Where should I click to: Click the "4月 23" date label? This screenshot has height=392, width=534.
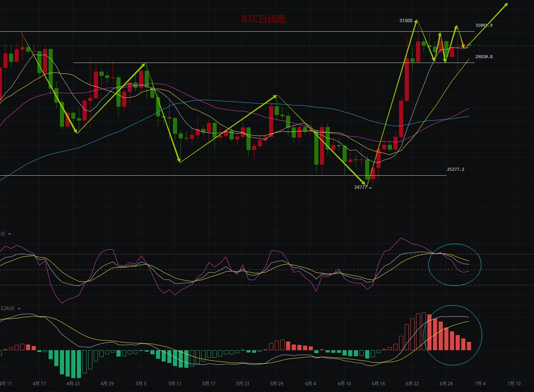pyautogui.click(x=73, y=384)
